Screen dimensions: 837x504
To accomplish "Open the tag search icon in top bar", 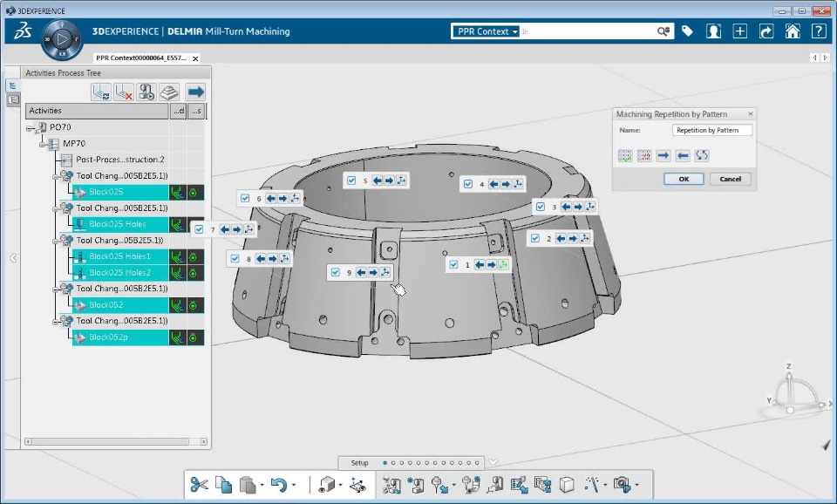I will pos(688,31).
